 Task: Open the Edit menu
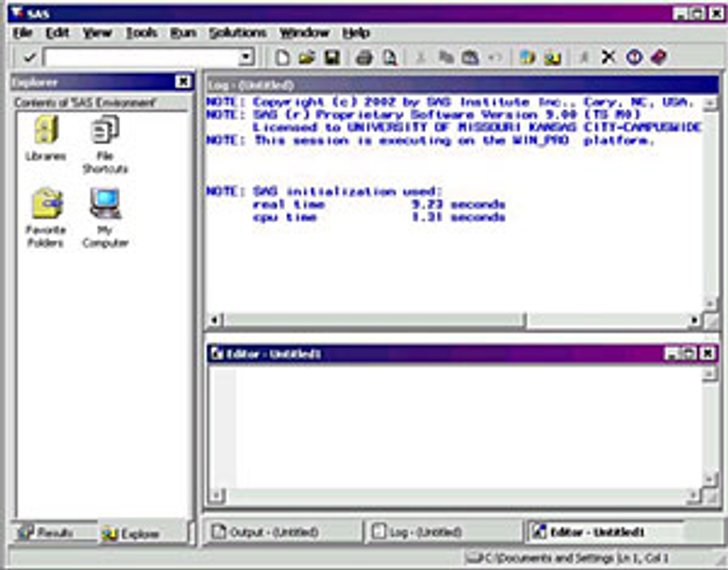click(x=57, y=33)
